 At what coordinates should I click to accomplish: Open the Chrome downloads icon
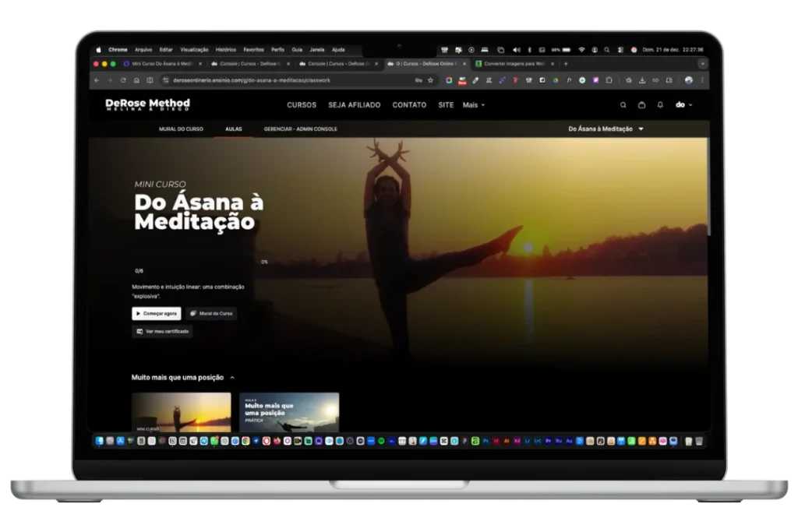642,80
